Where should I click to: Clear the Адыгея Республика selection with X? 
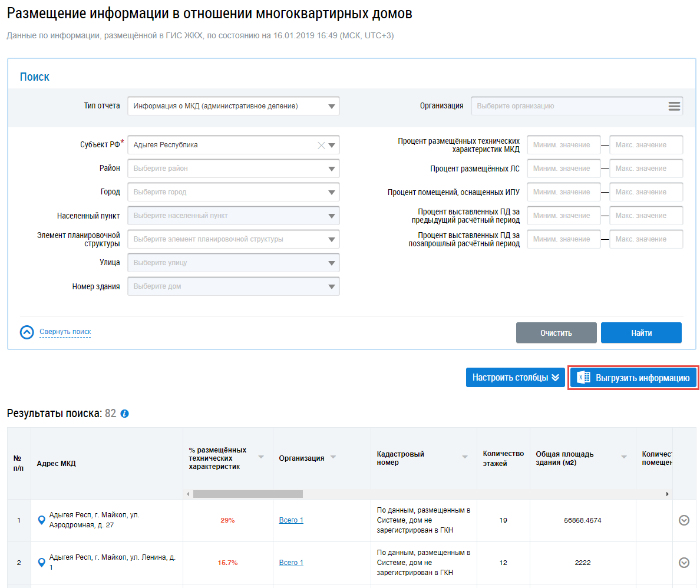tap(321, 145)
